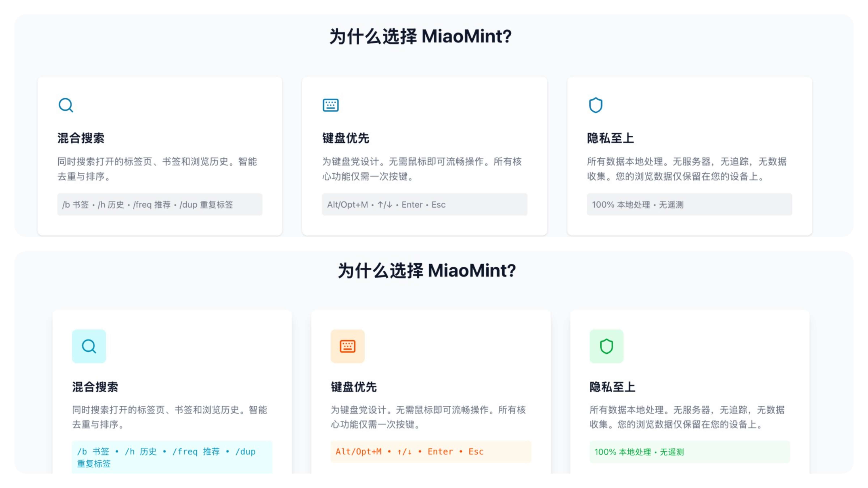Click the "隐私至上" title under the green icon tile

612,387
